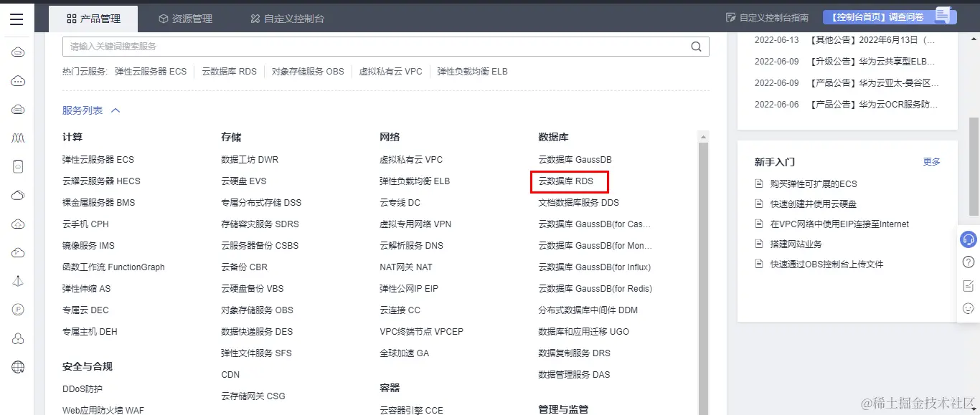
Task: Open 云数据库 RDS in database list
Action: tap(566, 181)
